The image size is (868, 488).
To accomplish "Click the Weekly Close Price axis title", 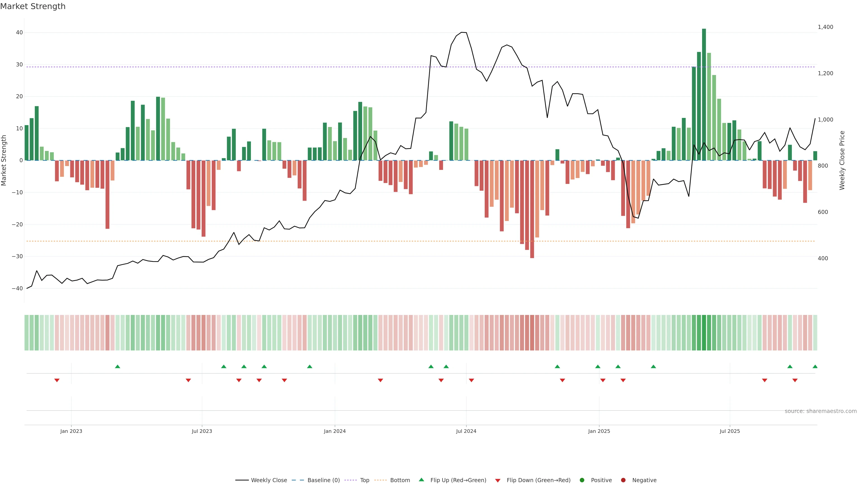I will point(842,160).
